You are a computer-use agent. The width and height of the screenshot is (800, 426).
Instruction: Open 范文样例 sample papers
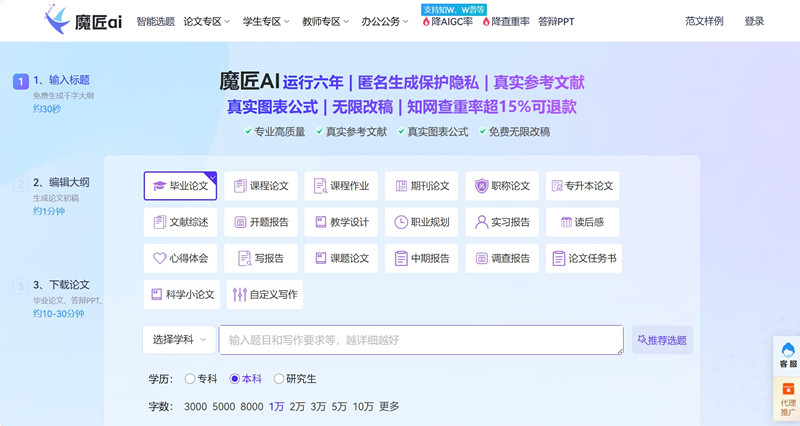pyautogui.click(x=704, y=21)
